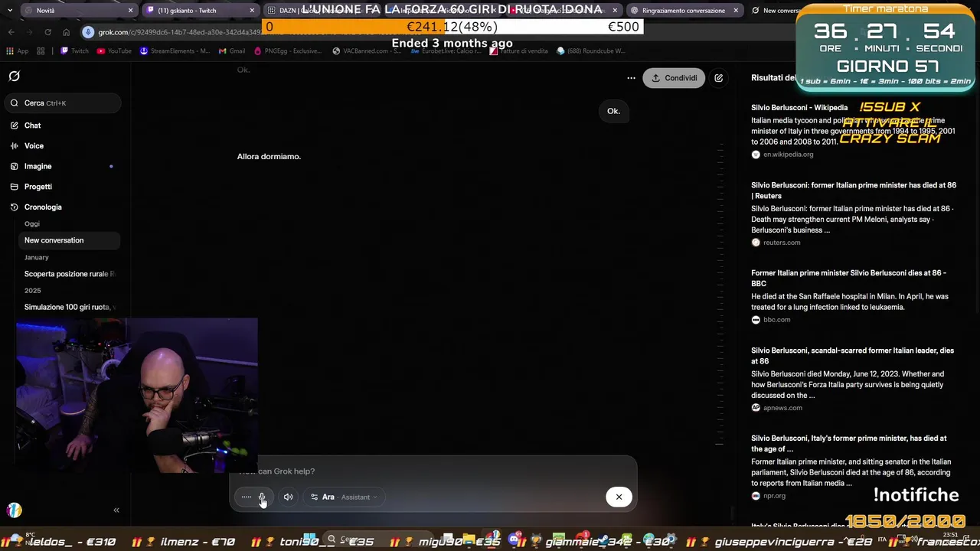This screenshot has width=980, height=551.
Task: Click the Grok logo in sidebar
Action: point(14,77)
